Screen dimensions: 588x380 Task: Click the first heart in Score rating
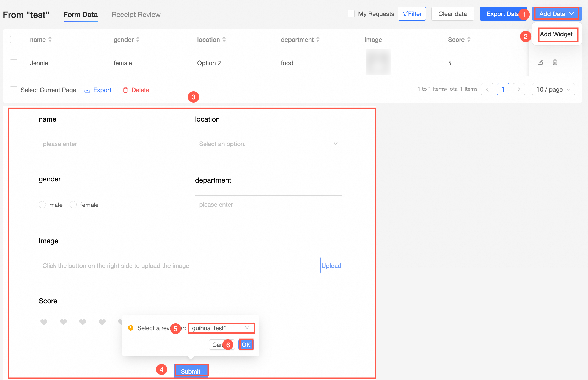click(x=44, y=322)
